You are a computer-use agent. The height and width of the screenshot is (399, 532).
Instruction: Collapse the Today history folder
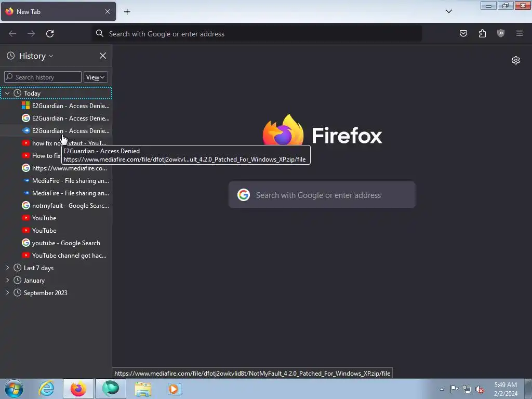coord(7,93)
